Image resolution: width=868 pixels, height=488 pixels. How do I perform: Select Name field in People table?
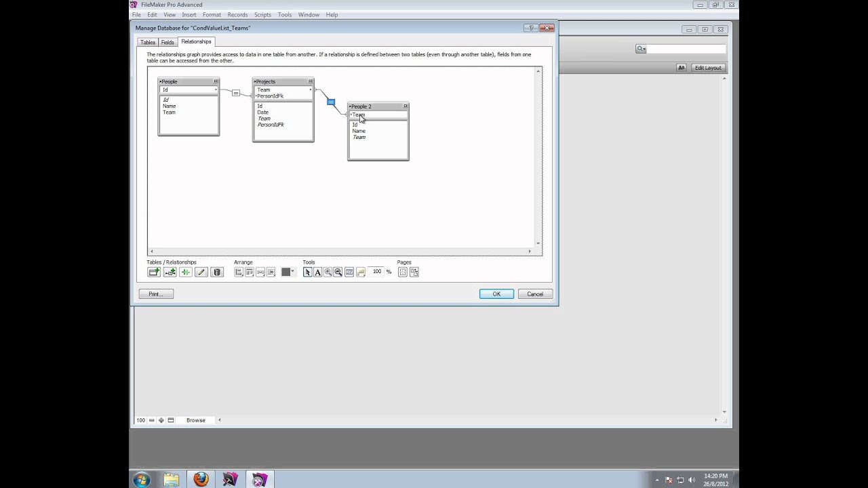170,106
